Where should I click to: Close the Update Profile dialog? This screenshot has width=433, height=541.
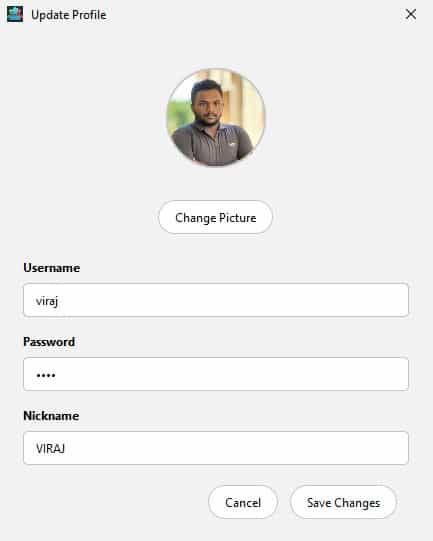411,14
